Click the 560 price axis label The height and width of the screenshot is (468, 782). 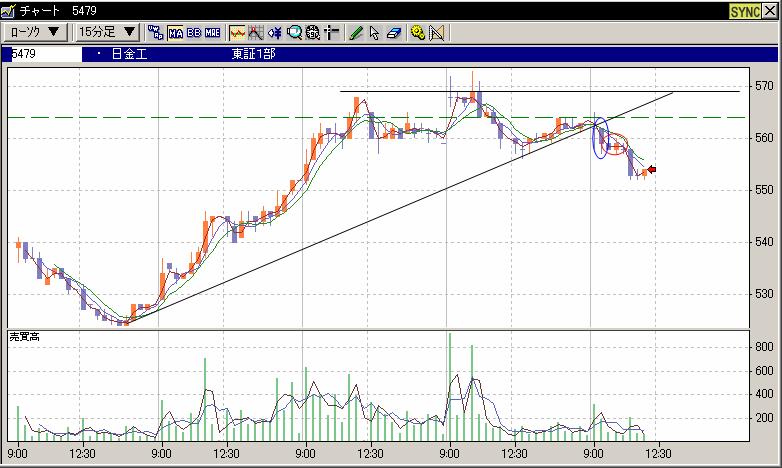point(764,138)
